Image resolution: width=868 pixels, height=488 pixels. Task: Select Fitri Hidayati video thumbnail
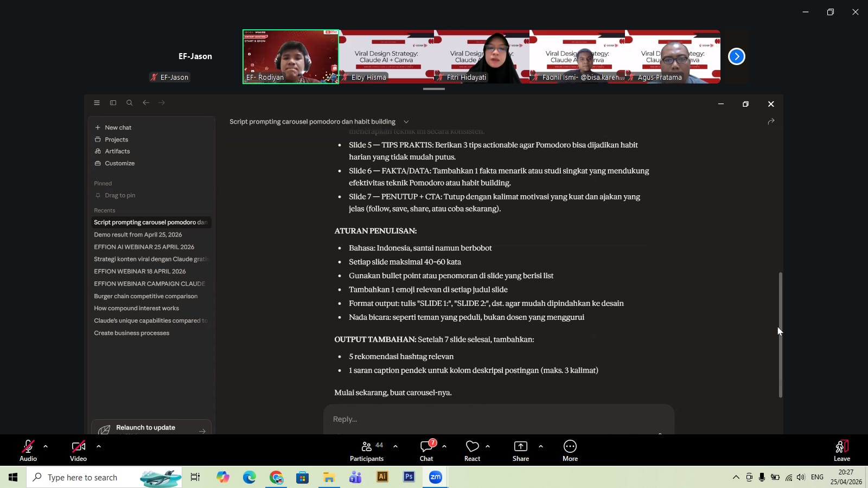pyautogui.click(x=482, y=56)
